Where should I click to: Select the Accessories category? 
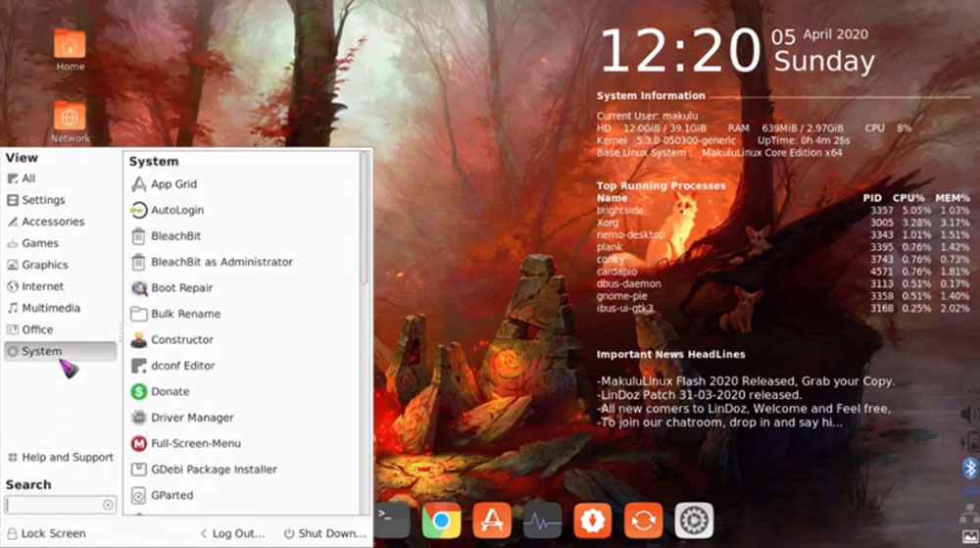(x=60, y=222)
